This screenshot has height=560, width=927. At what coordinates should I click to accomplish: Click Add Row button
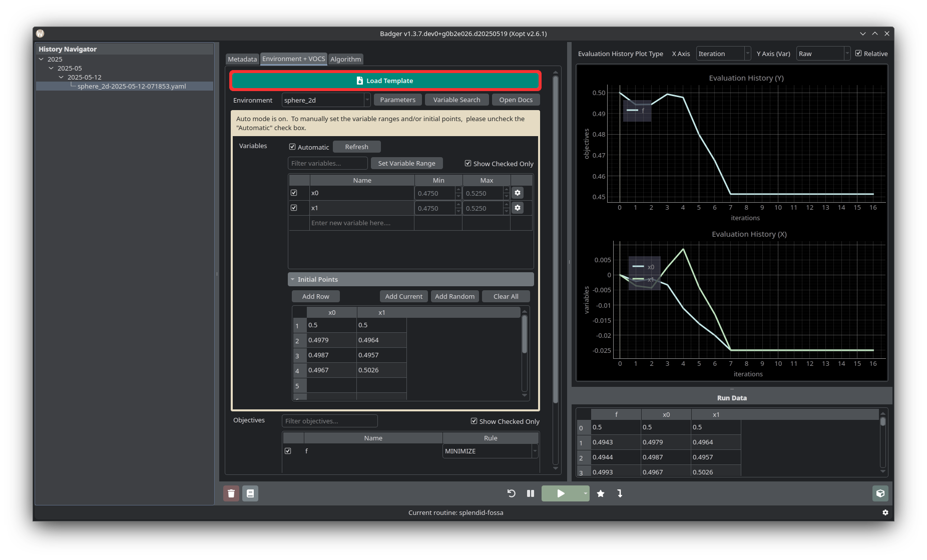tap(315, 296)
